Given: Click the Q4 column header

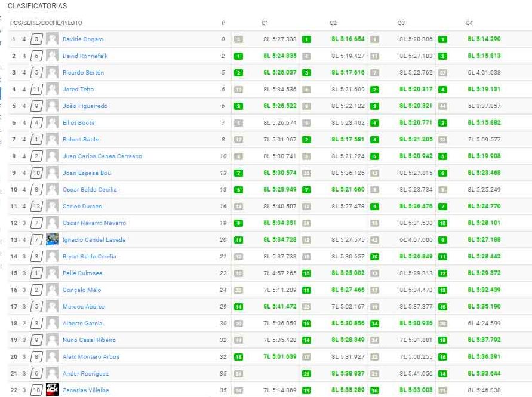Looking at the screenshot, I should tap(469, 23).
